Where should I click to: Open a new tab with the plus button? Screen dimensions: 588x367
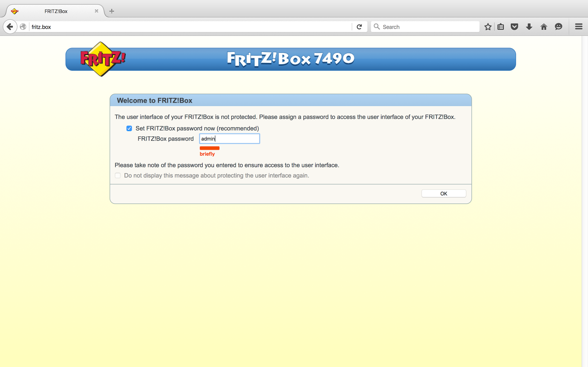(x=112, y=11)
